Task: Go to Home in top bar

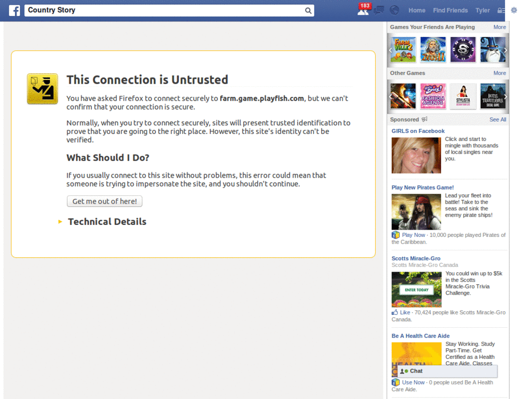Action: 417,10
